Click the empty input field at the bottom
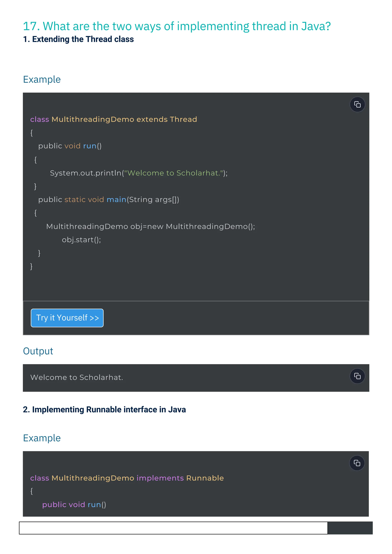The image size is (392, 554). coord(173,528)
